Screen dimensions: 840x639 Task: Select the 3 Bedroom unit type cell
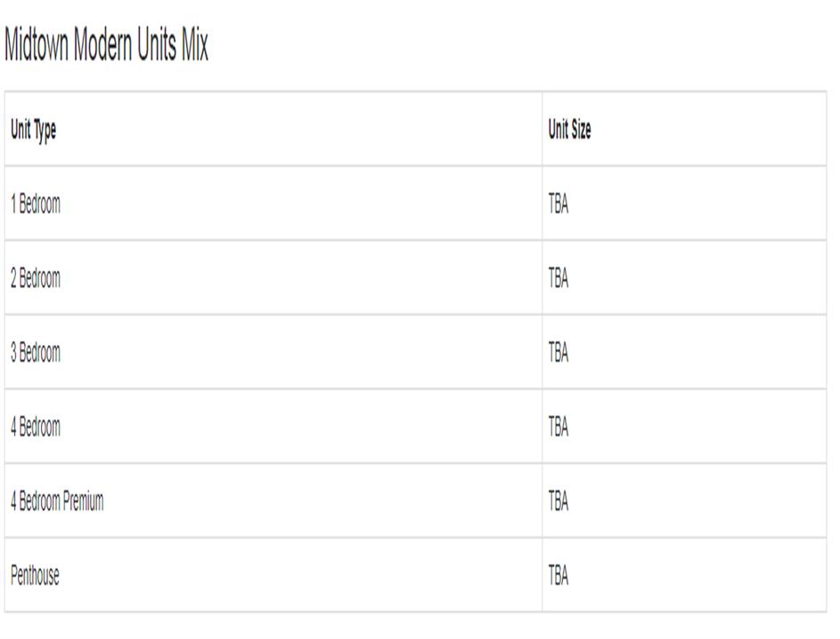coord(36,353)
